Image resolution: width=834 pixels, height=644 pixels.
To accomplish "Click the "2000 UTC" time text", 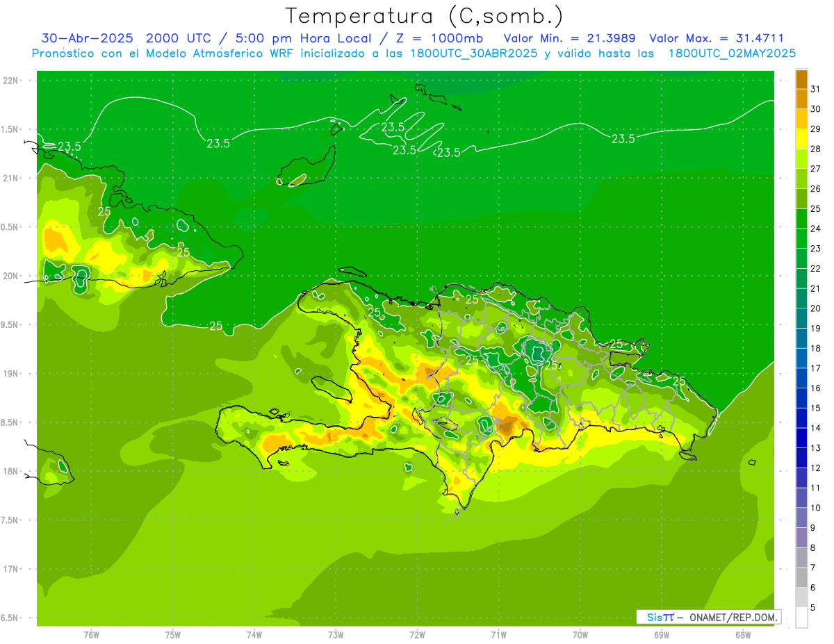I will [180, 38].
